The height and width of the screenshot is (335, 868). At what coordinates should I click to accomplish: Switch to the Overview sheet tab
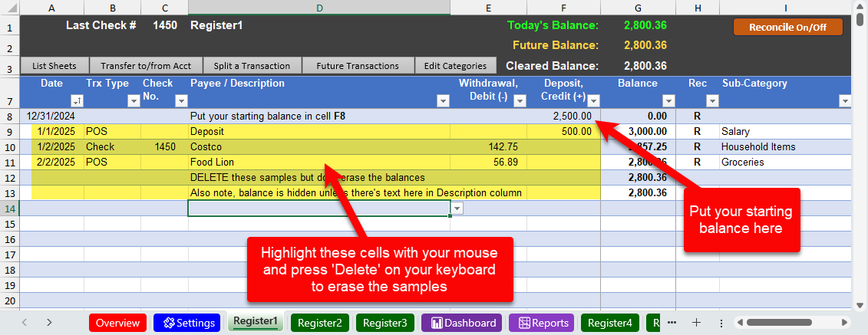point(118,323)
